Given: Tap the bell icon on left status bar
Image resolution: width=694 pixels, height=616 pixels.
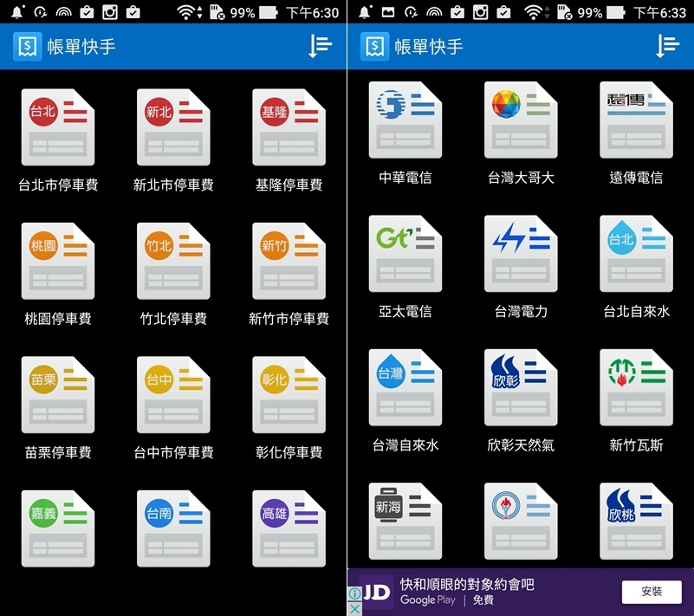Looking at the screenshot, I should (x=17, y=12).
